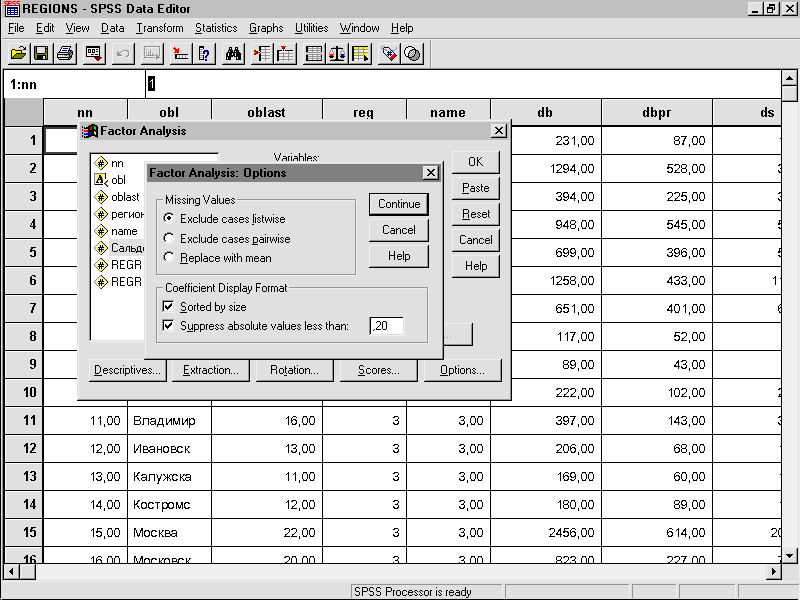Open a data file with the folder icon
This screenshot has width=800, height=600.
point(18,54)
